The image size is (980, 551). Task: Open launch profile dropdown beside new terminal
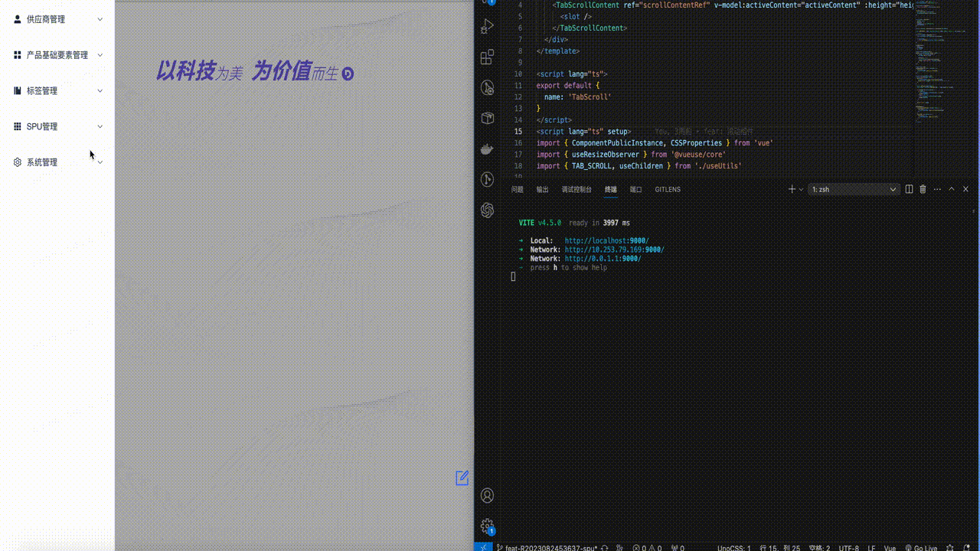(x=801, y=189)
